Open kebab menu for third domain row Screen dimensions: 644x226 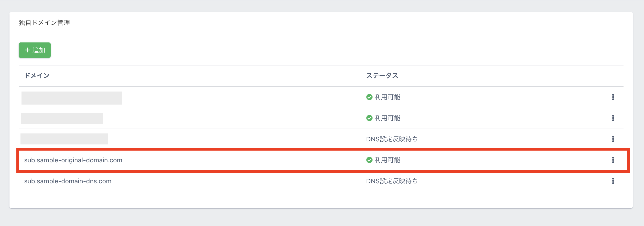(x=613, y=139)
